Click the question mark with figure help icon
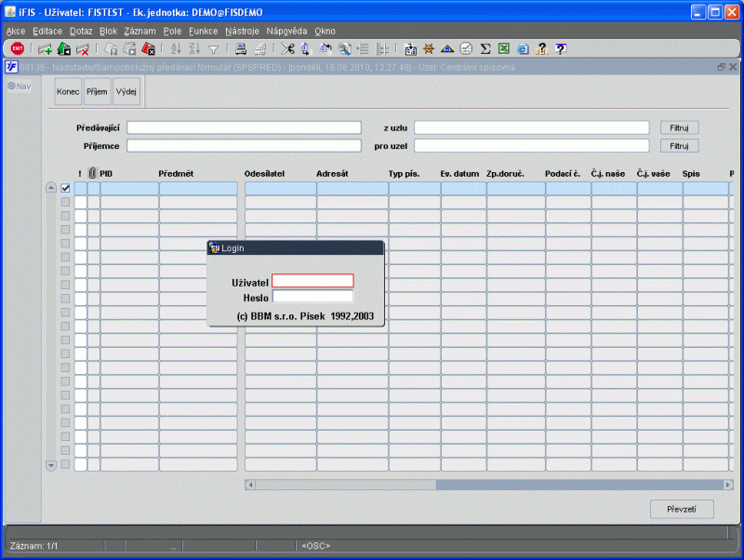Screen dimensions: 744x560 (541, 48)
